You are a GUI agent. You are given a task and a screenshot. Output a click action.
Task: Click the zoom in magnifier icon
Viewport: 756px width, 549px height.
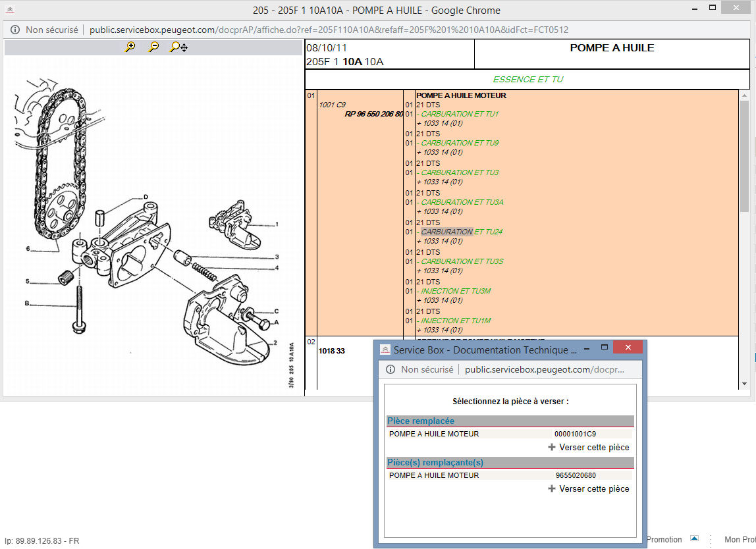pyautogui.click(x=130, y=47)
